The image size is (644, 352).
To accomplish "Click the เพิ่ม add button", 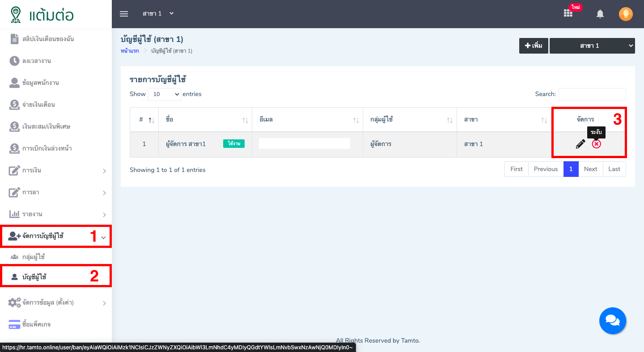I will click(x=534, y=46).
